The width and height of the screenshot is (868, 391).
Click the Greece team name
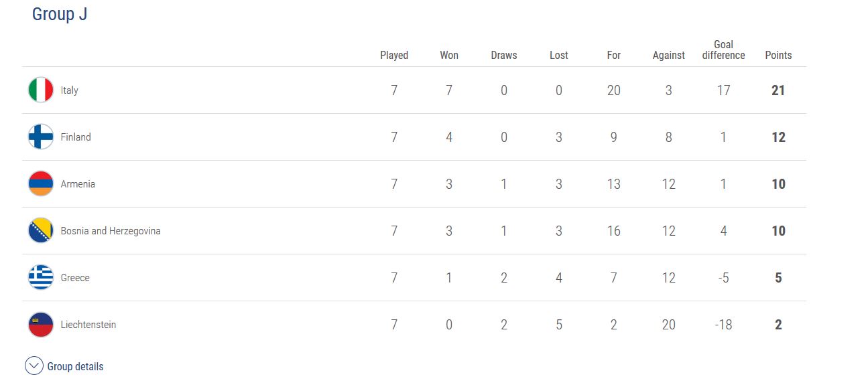[75, 278]
